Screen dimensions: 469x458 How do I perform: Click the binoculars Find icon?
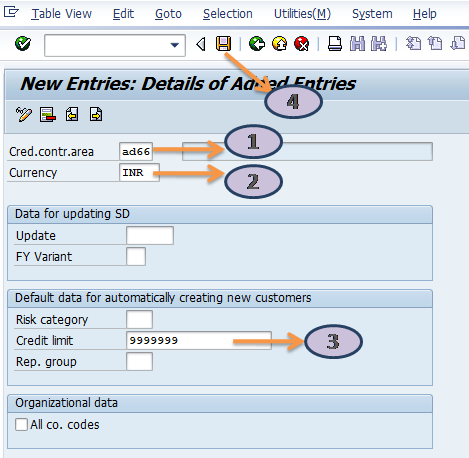coord(357,44)
